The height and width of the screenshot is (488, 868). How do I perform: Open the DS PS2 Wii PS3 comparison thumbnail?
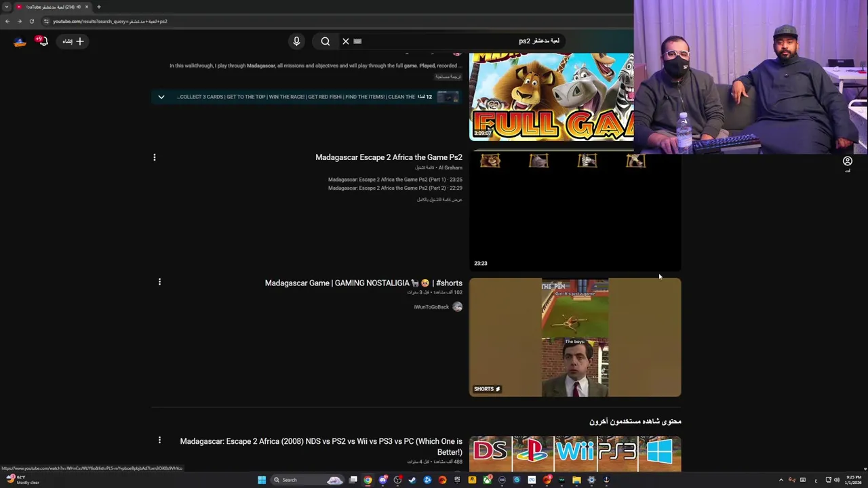click(575, 453)
